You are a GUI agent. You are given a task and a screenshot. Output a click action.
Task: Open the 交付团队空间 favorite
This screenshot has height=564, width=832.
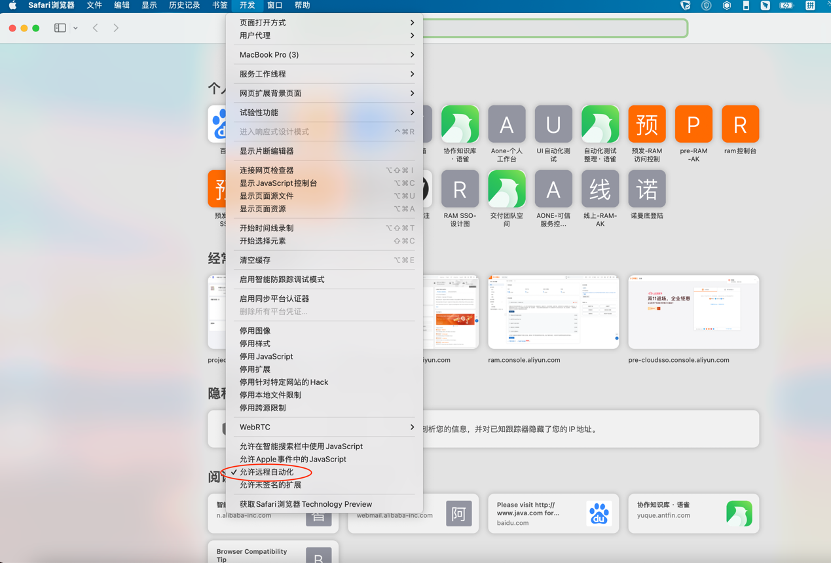pos(507,189)
